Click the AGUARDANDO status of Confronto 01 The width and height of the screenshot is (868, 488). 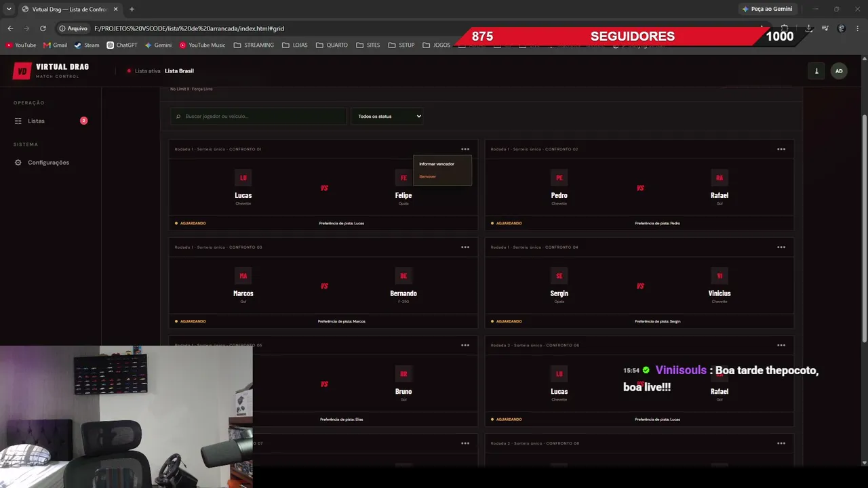[191, 223]
